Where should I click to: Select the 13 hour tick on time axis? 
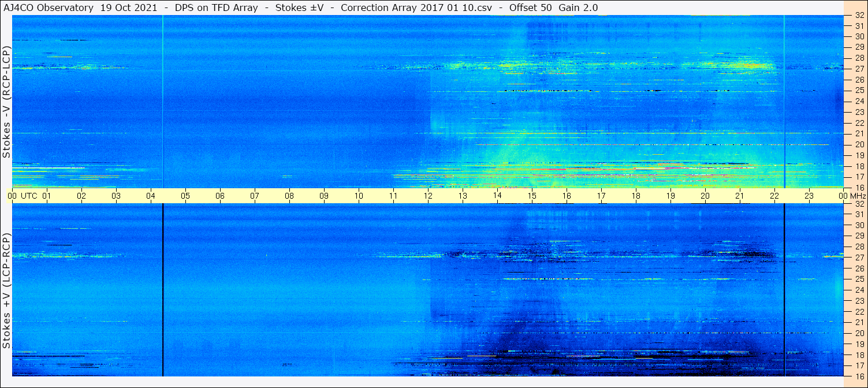[463, 196]
